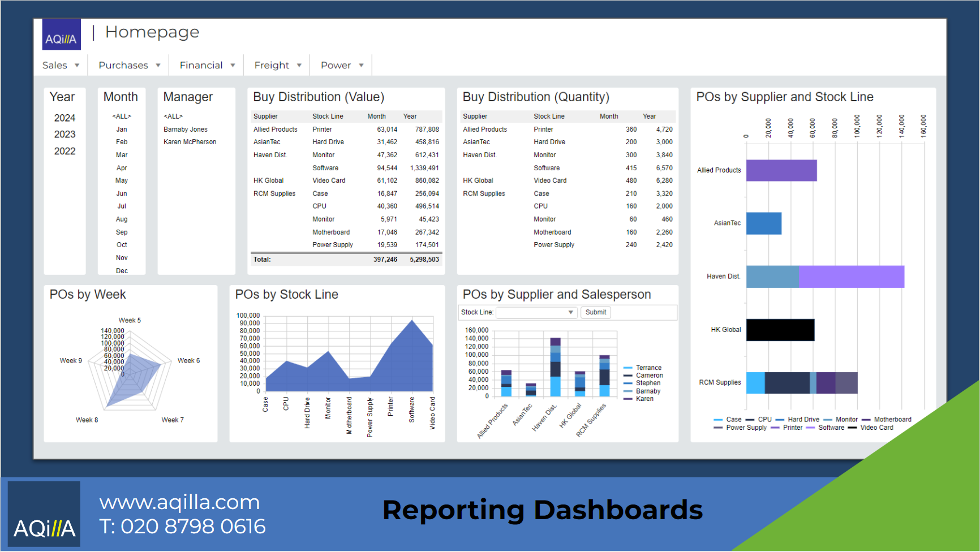The image size is (980, 552).
Task: Select year 2023 in the Year filter
Action: [x=65, y=134]
